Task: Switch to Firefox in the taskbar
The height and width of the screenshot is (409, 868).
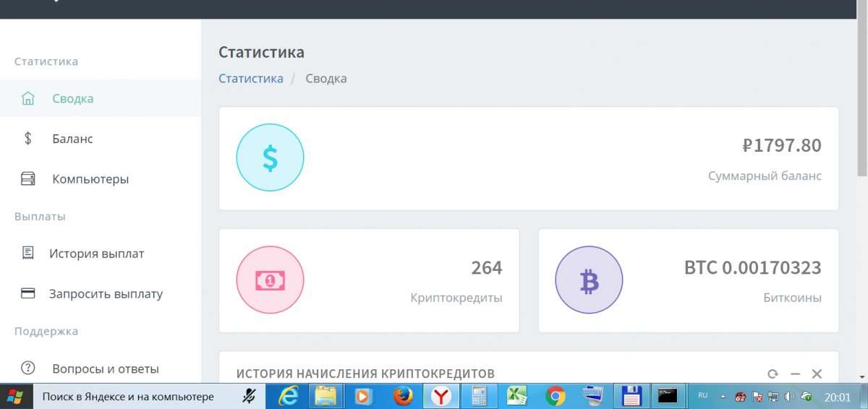Action: tap(403, 396)
